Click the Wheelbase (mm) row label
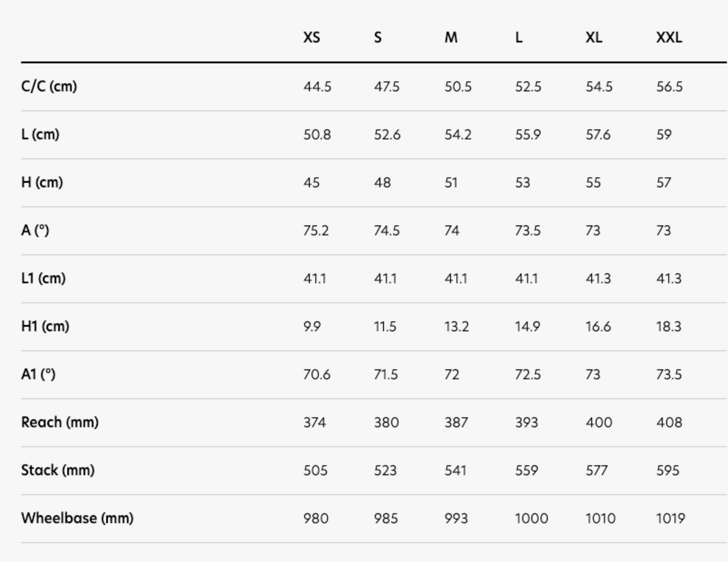This screenshot has height=562, width=728. [x=77, y=518]
